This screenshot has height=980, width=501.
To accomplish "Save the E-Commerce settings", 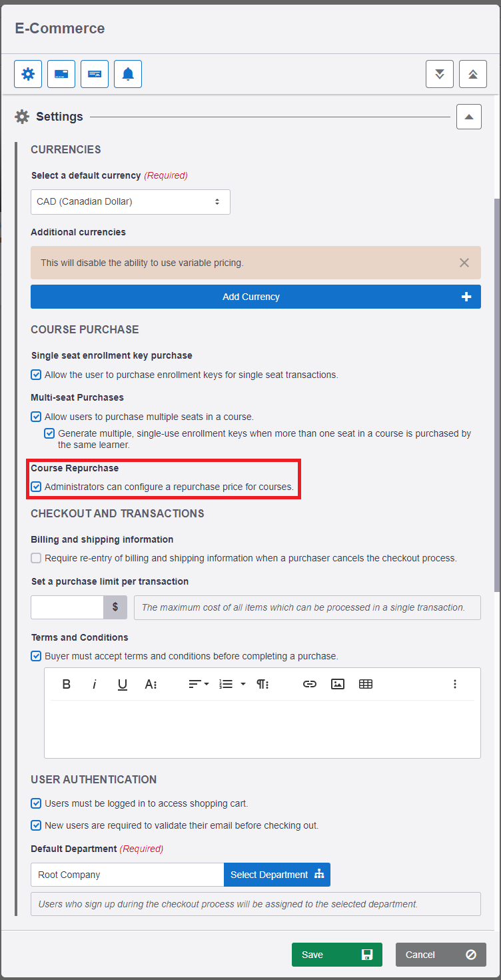I will 337,955.
